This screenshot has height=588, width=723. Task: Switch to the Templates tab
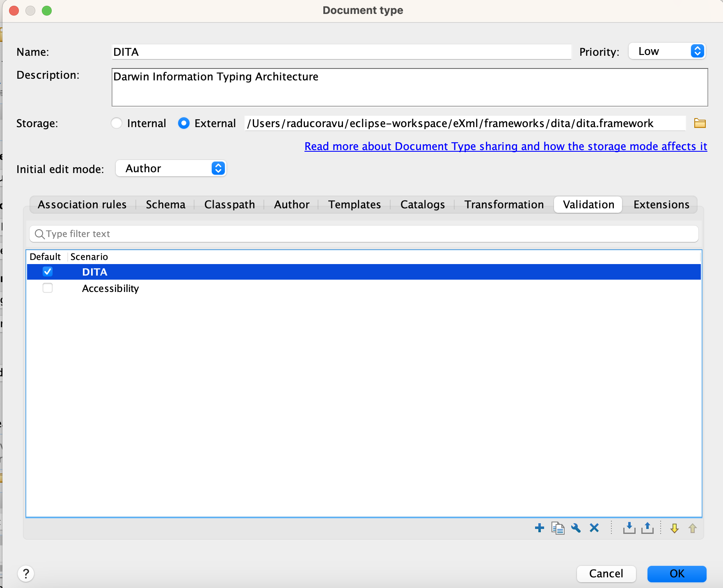coord(355,204)
